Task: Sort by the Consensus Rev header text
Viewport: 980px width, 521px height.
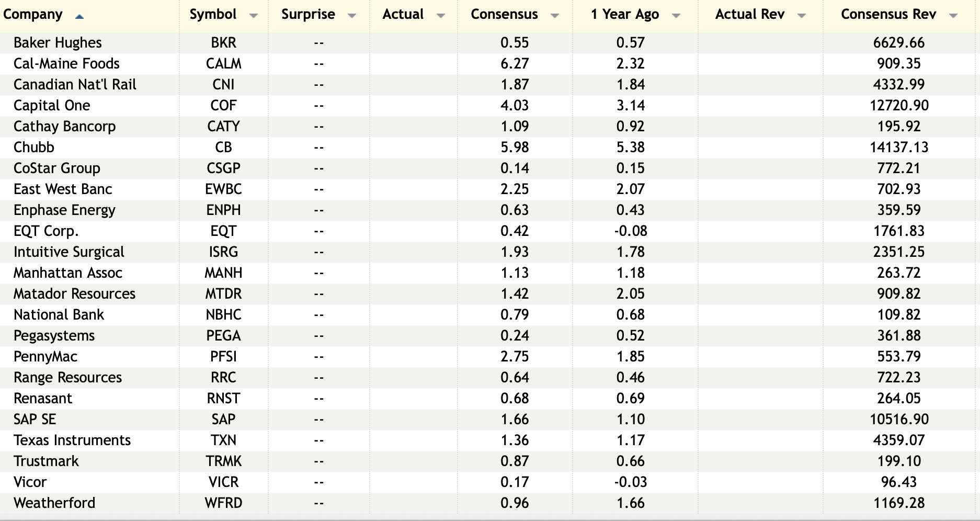Action: 888,15
